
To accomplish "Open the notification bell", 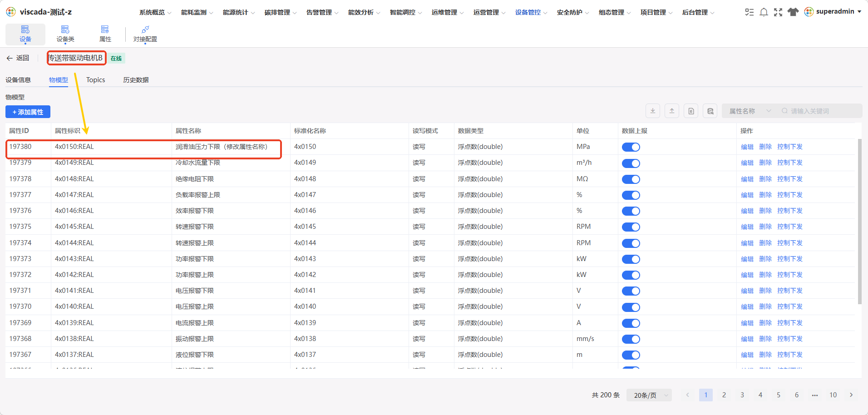I will [x=764, y=12].
